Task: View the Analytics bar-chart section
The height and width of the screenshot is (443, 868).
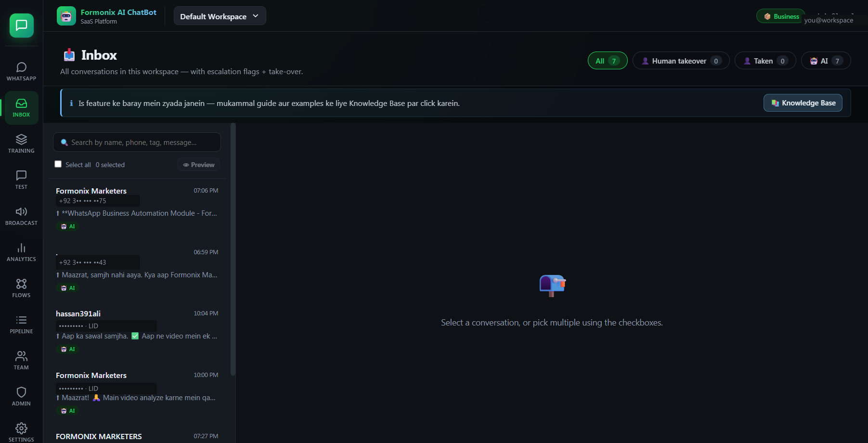Action: pyautogui.click(x=21, y=252)
